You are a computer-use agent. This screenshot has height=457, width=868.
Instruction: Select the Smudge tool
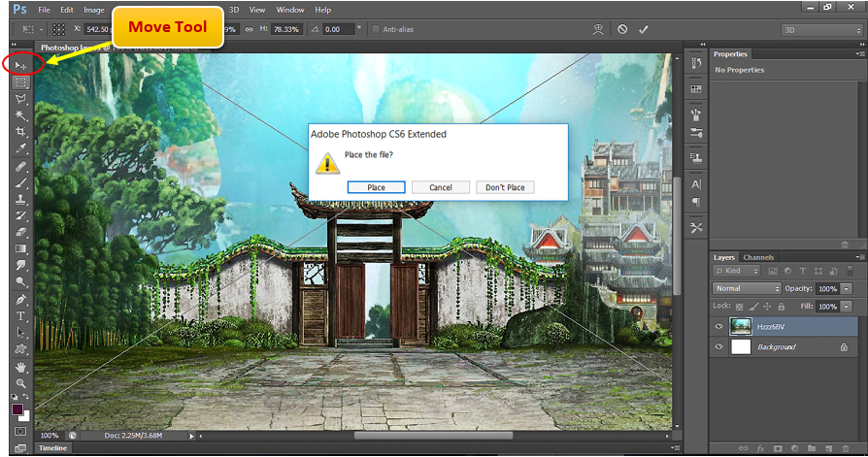pos(20,266)
